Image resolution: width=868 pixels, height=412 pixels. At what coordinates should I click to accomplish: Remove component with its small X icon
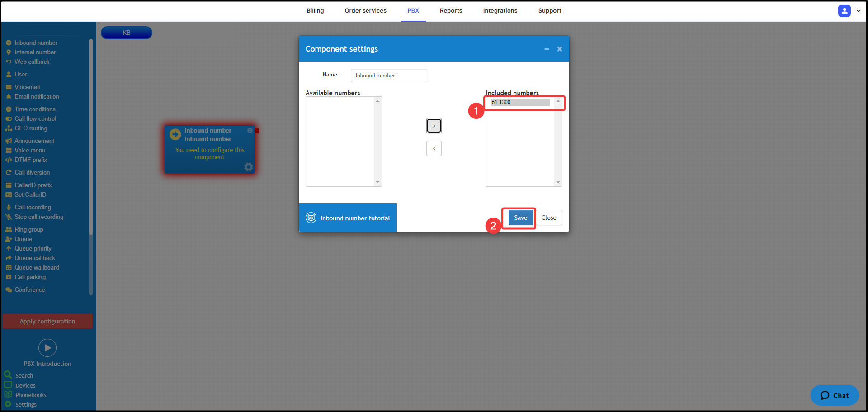(x=250, y=131)
